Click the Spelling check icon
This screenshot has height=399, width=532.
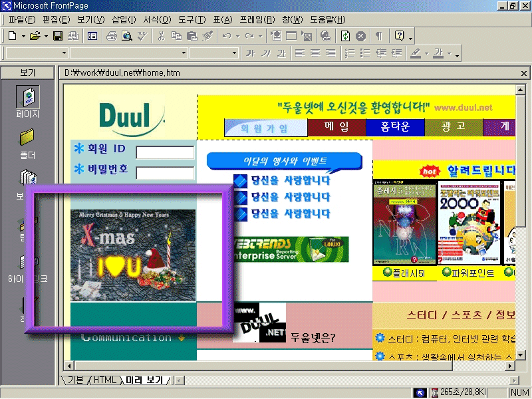pos(142,36)
